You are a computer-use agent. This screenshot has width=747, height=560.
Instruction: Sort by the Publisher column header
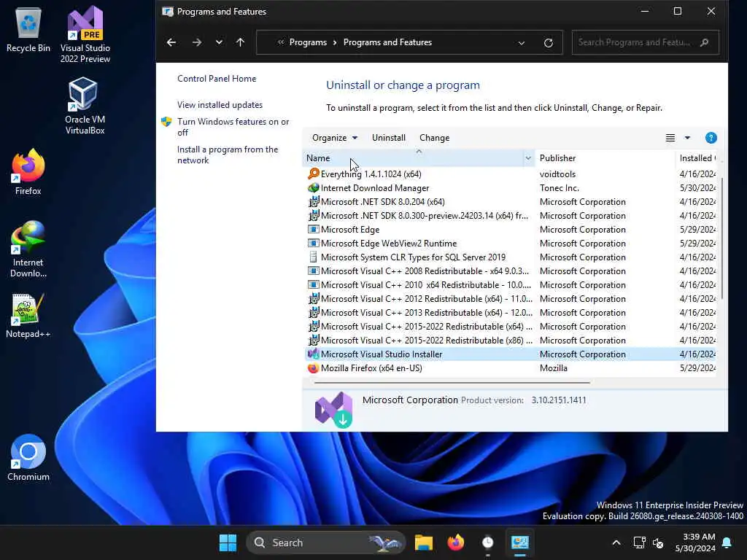pos(604,158)
